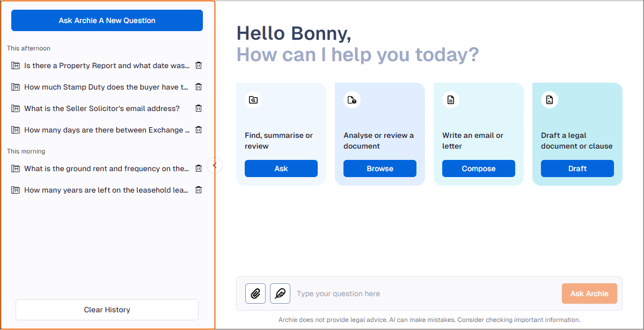Open 'What is the ground rent and frequency'
This screenshot has width=644, height=330.
pyautogui.click(x=107, y=168)
